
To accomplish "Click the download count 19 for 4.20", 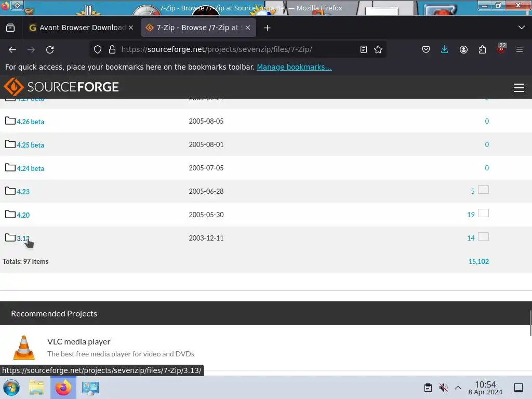I will click(x=471, y=215).
